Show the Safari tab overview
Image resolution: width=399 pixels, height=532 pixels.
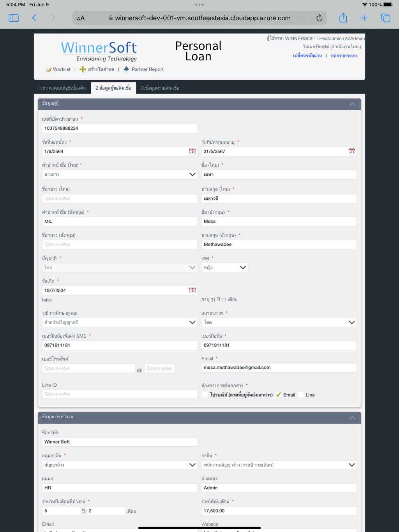pyautogui.click(x=386, y=18)
